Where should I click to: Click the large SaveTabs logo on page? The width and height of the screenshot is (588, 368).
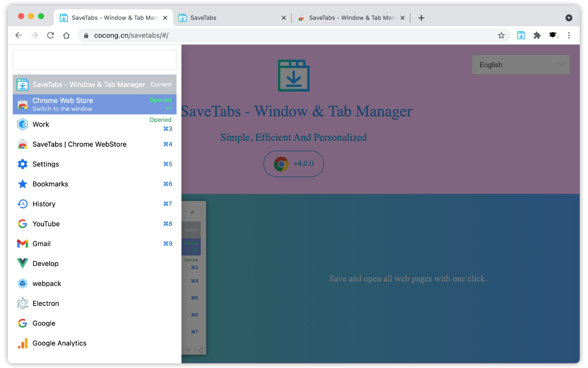pyautogui.click(x=294, y=75)
